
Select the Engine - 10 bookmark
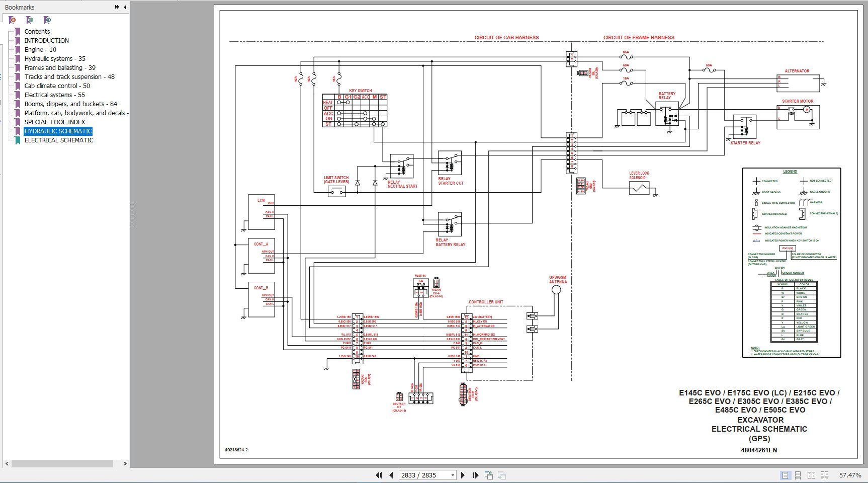40,50
